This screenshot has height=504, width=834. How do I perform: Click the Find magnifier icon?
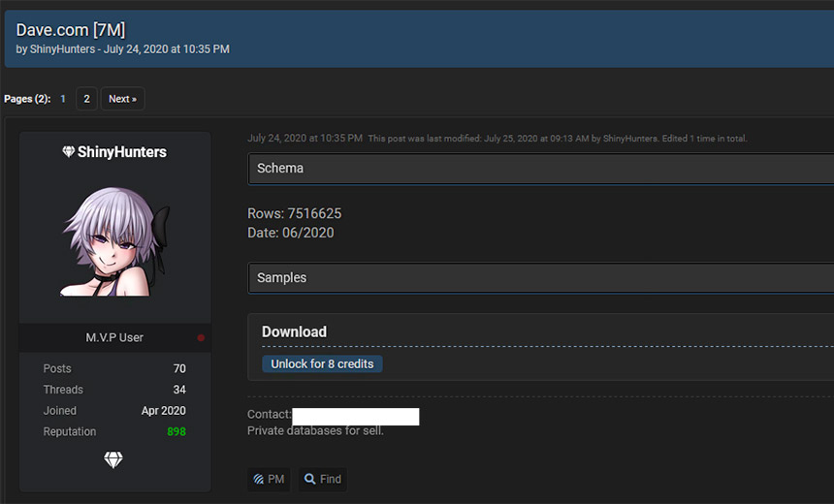(309, 479)
